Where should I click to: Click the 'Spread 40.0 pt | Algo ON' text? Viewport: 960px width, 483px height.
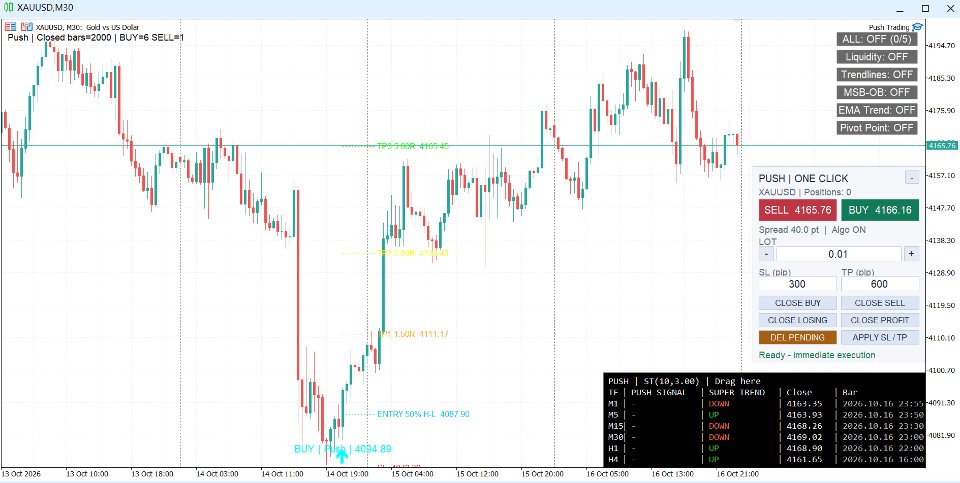[x=812, y=230]
